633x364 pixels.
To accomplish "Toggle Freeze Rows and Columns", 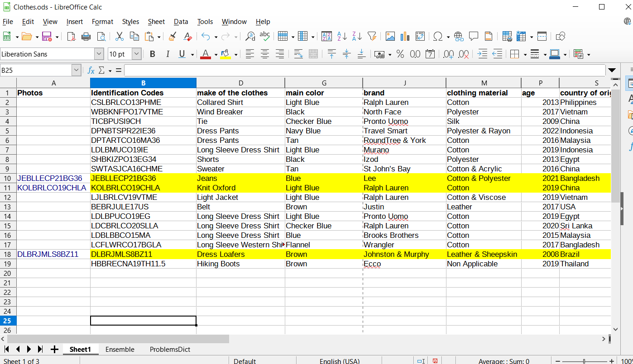I will pyautogui.click(x=521, y=37).
